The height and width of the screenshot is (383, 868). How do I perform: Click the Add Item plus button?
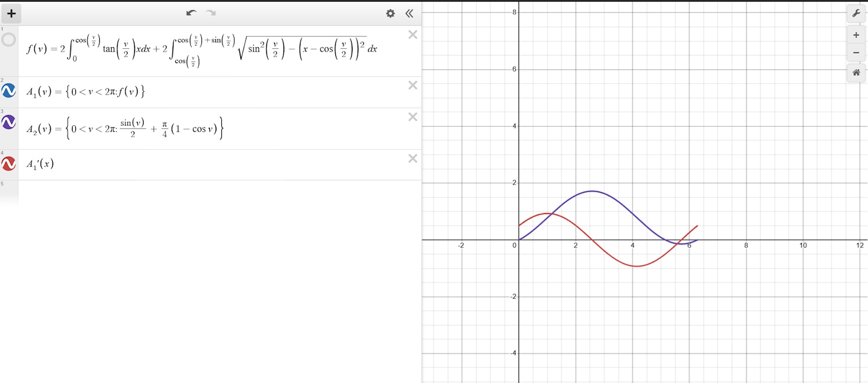(x=11, y=14)
